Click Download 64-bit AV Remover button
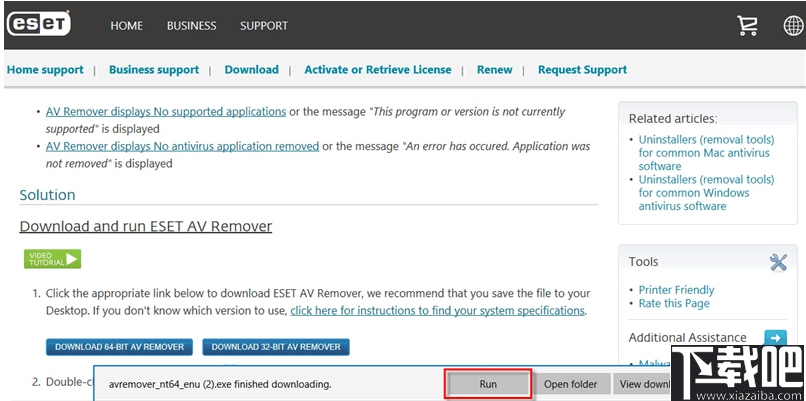 pos(119,347)
